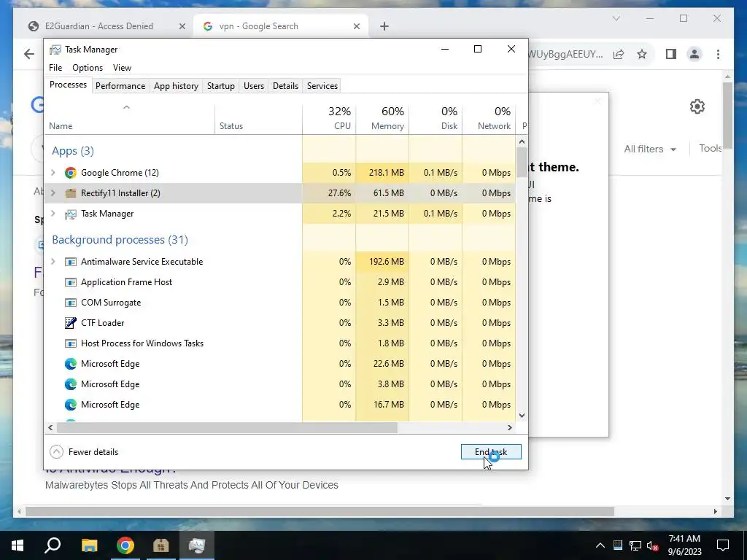Open the Options menu
Screen dimensions: 747x560
coord(88,68)
